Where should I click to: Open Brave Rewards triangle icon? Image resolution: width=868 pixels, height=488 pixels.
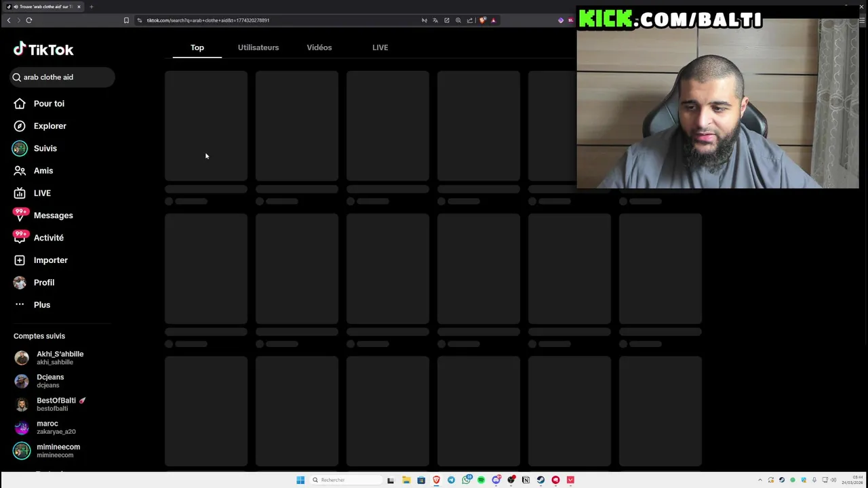tap(493, 20)
